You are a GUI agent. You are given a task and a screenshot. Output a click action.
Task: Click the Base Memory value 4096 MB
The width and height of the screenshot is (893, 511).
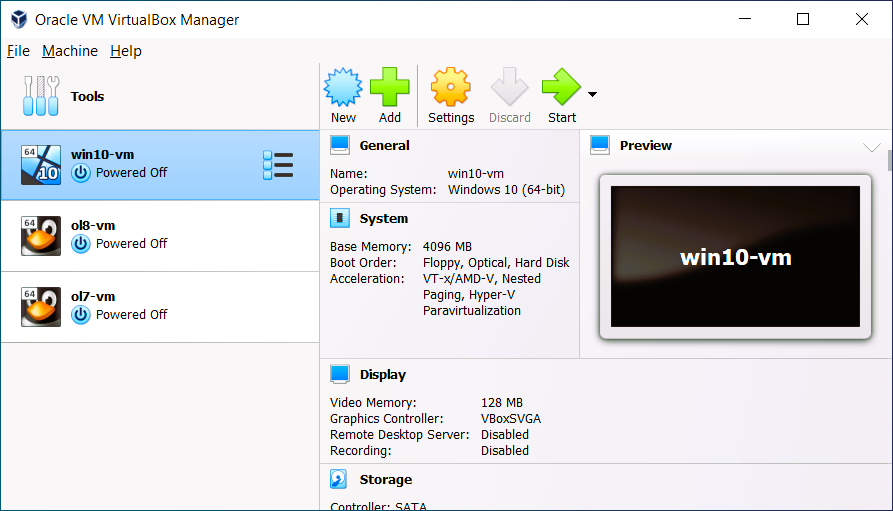click(447, 247)
